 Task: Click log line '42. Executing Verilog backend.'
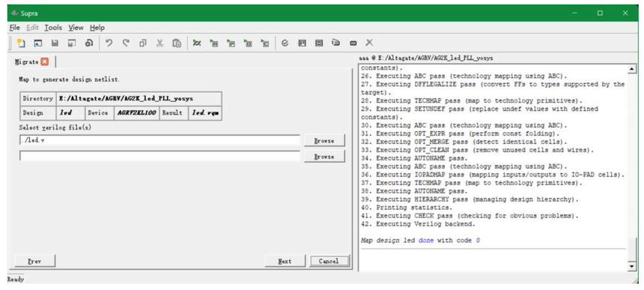(418, 224)
